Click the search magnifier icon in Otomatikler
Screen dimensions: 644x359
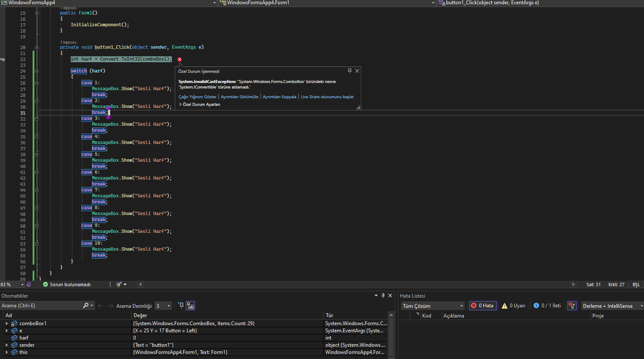pos(86,306)
